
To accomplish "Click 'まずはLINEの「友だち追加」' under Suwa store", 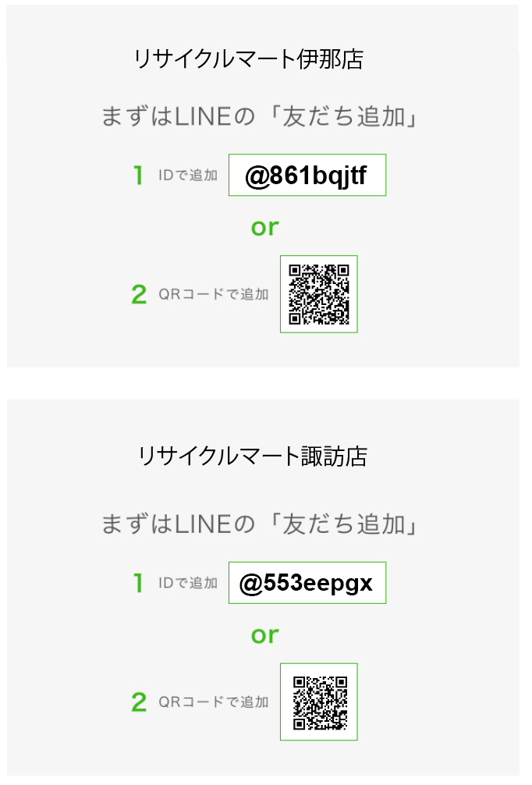I will pyautogui.click(x=260, y=524).
